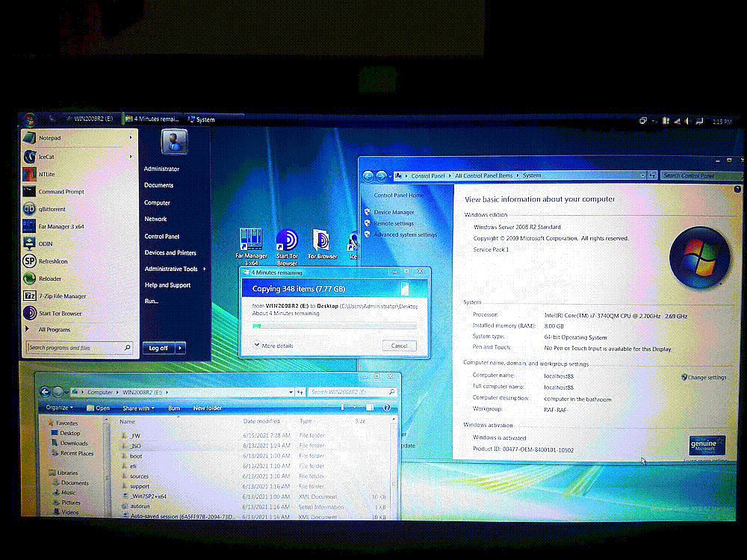The image size is (747, 560).
Task: Launch Far Manager 3 x64 from Start menu list
Action: click(78, 227)
